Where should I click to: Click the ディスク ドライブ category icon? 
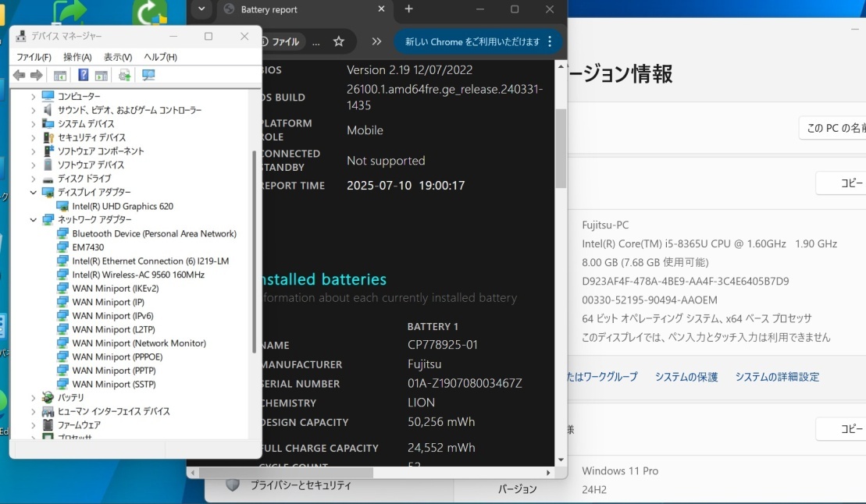[x=48, y=179]
